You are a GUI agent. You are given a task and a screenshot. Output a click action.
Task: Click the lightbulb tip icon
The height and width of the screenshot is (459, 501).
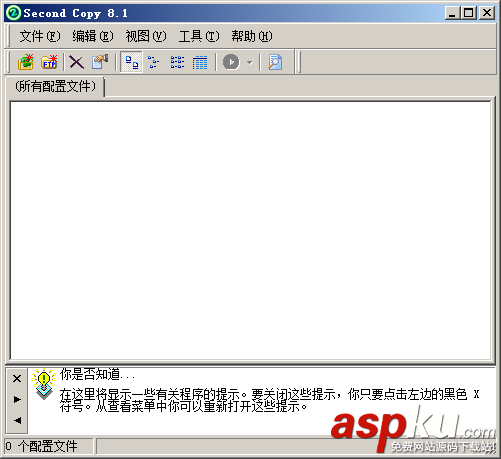pos(44,384)
